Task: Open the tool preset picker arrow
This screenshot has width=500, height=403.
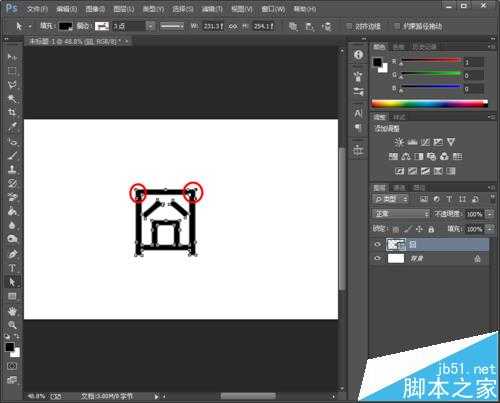Action: 30,26
